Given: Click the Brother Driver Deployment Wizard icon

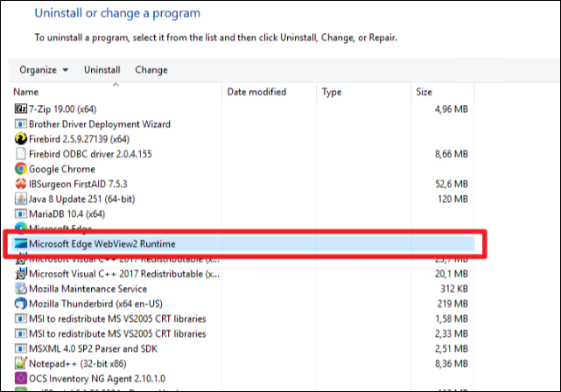Looking at the screenshot, I should point(21,123).
